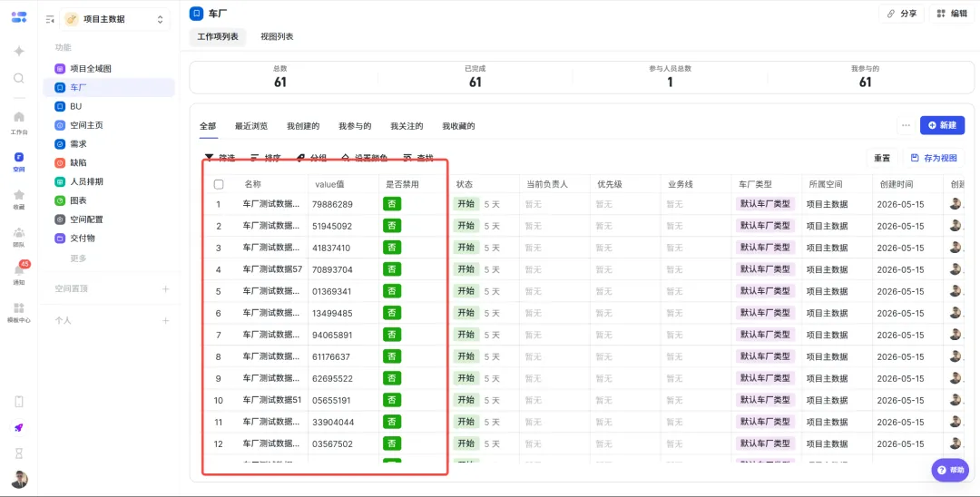Switch to 视图列表 tab
Viewport: 980px width, 497px height.
[277, 37]
